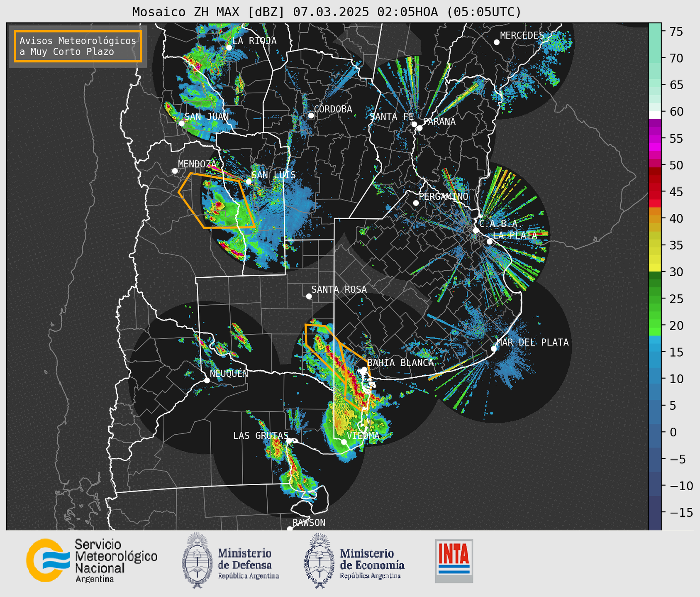Click the white dot marking Viedma

pyautogui.click(x=344, y=442)
